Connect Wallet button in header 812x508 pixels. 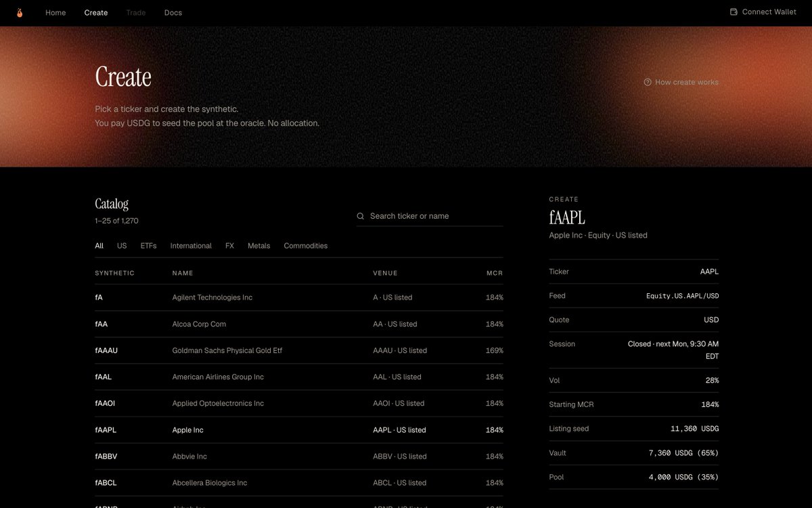pyautogui.click(x=763, y=12)
